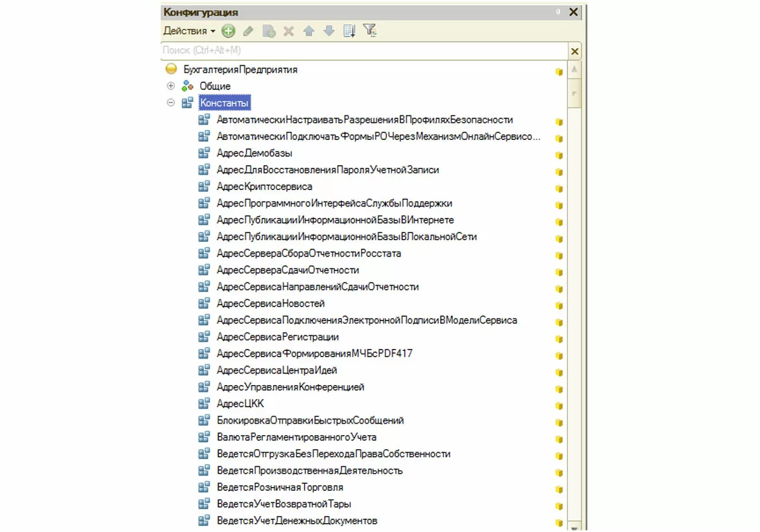Viewport: 760px width, 532px height.
Task: Click the scrollbar up arrow
Action: click(x=574, y=70)
